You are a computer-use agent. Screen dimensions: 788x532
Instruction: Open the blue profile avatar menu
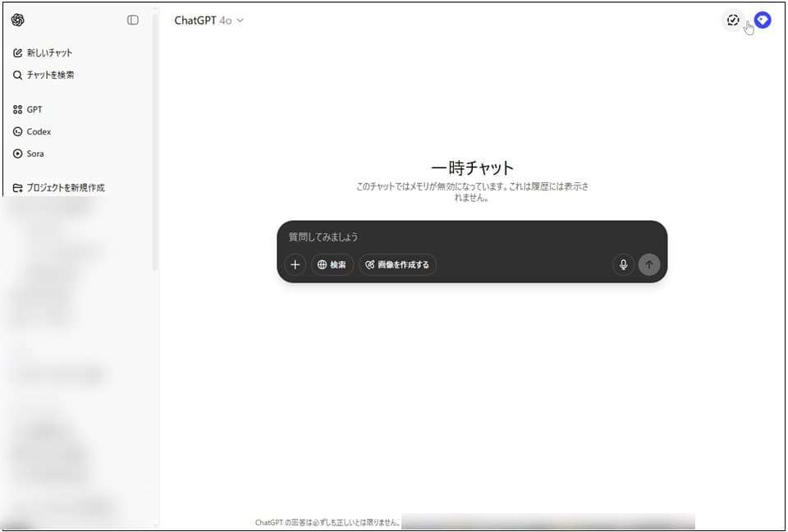tap(763, 20)
